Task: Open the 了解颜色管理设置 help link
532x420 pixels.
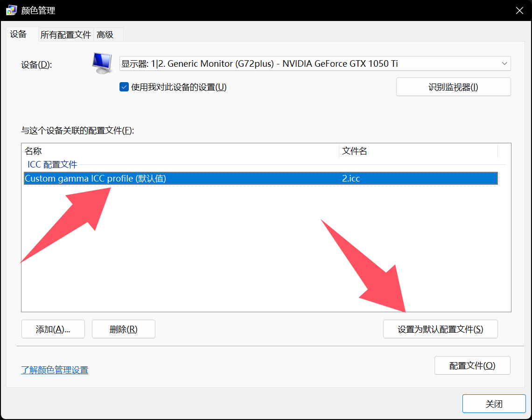Action: pyautogui.click(x=55, y=370)
